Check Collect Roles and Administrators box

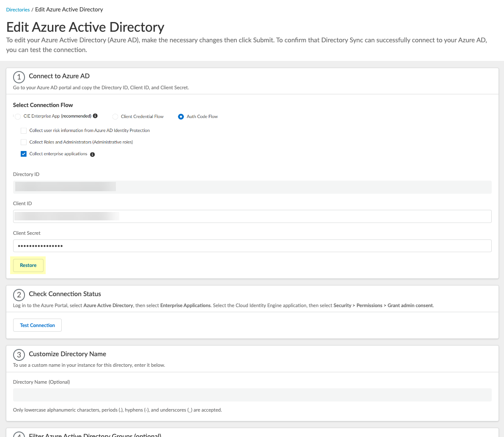[x=24, y=142]
